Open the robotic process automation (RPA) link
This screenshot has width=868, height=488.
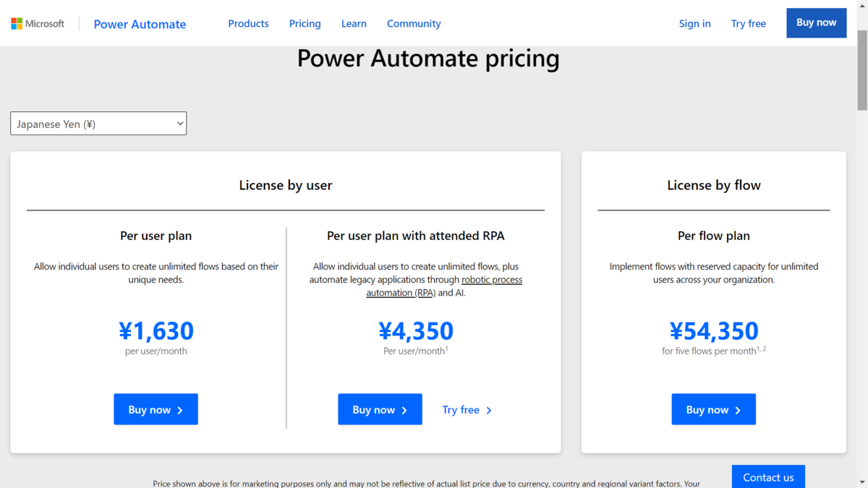pos(444,286)
